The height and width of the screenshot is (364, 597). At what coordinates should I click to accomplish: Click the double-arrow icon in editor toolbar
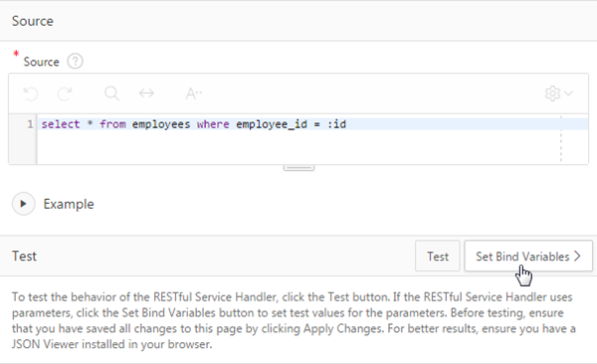[146, 93]
